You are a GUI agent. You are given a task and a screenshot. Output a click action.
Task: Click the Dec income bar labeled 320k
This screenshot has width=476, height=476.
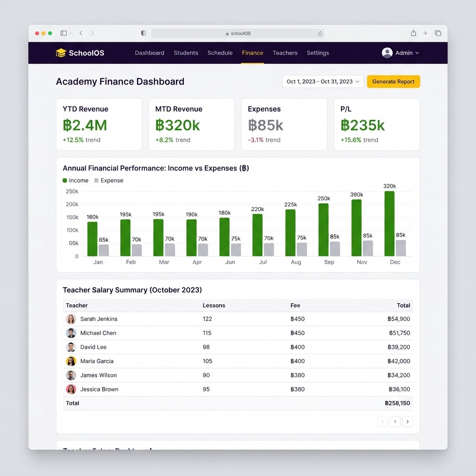tap(390, 224)
